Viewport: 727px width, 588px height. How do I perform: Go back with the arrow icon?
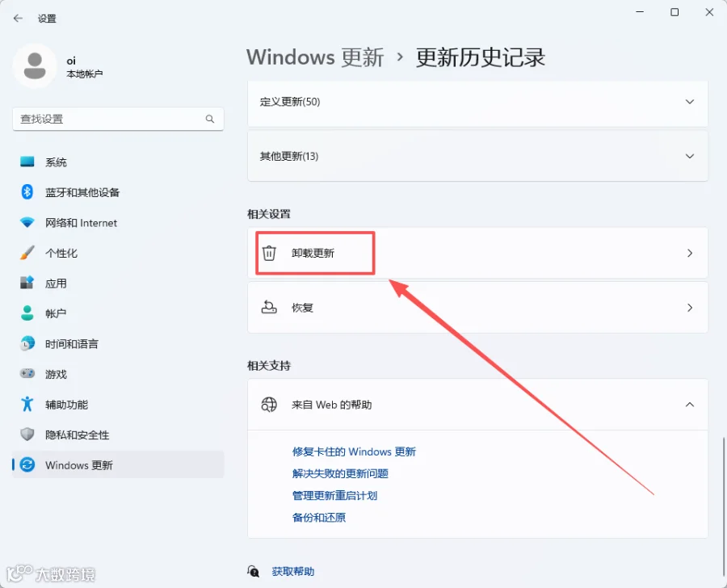point(18,19)
